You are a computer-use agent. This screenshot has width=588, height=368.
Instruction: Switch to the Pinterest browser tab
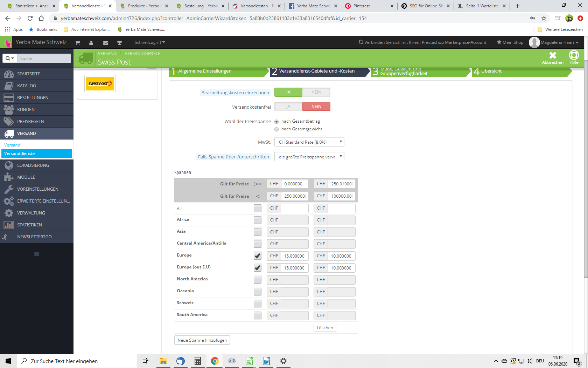point(369,6)
